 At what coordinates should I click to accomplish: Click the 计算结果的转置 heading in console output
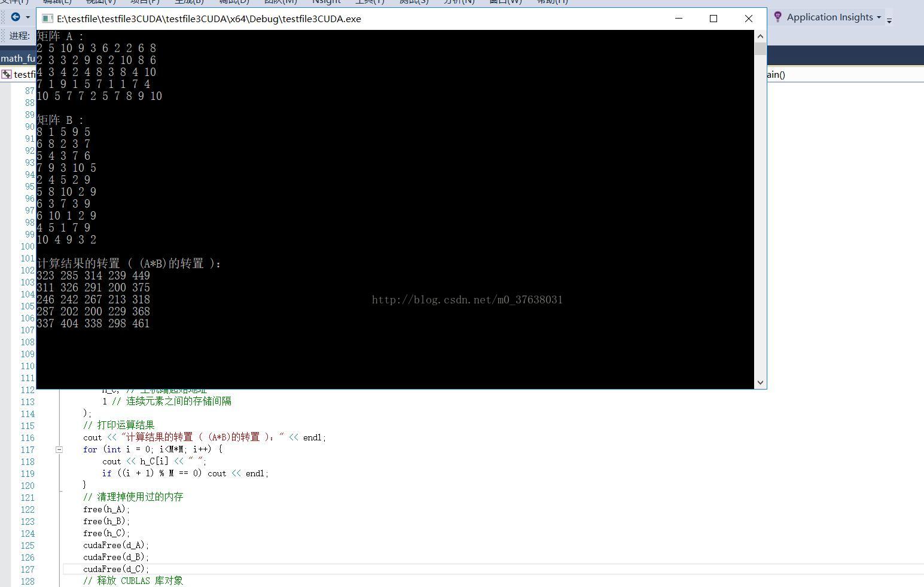point(129,264)
